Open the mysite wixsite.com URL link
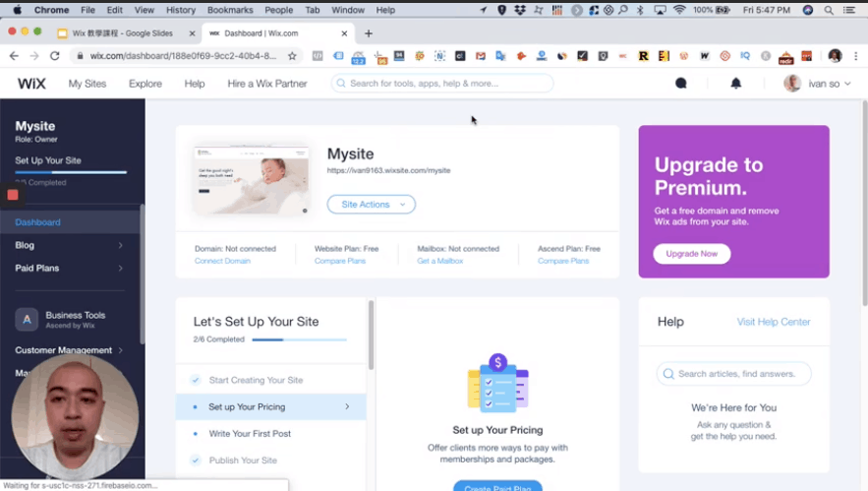868x491 pixels. 388,170
